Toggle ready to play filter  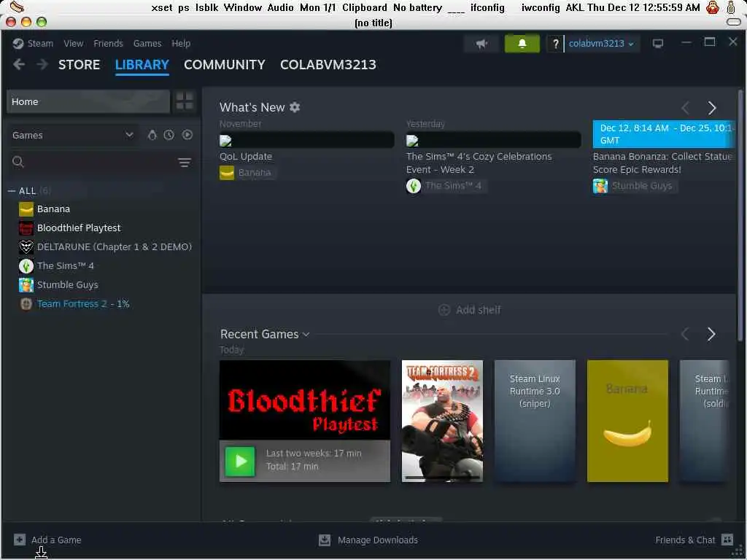click(x=187, y=135)
